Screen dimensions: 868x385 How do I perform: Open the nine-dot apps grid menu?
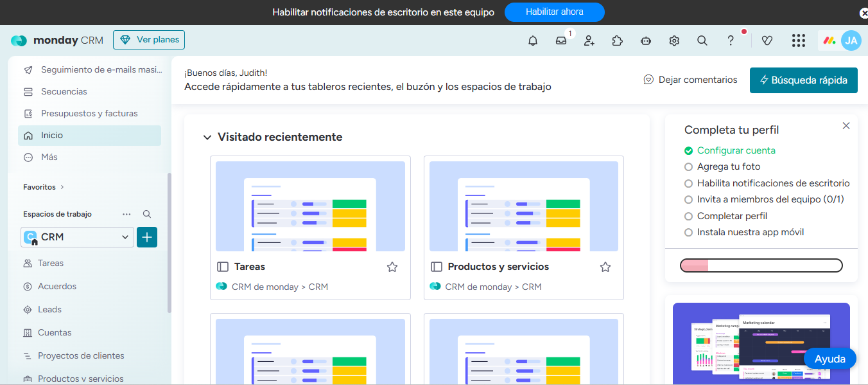(x=798, y=40)
